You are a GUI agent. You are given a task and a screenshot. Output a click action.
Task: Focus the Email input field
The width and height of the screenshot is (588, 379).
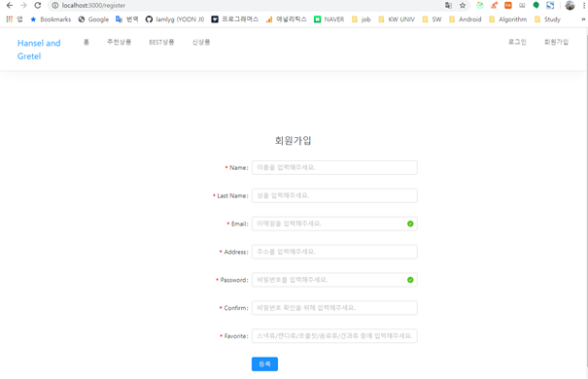(x=334, y=224)
